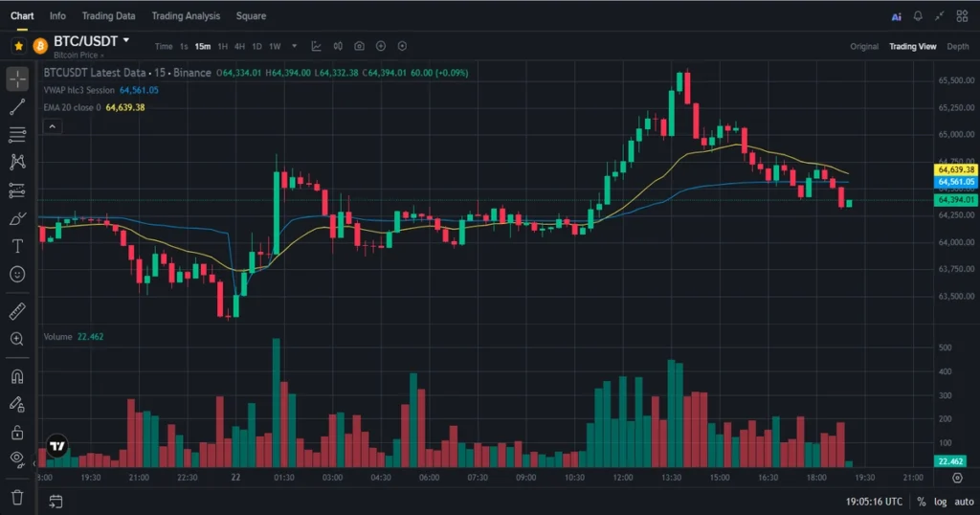
Task: Select the 4H interval
Action: (239, 46)
